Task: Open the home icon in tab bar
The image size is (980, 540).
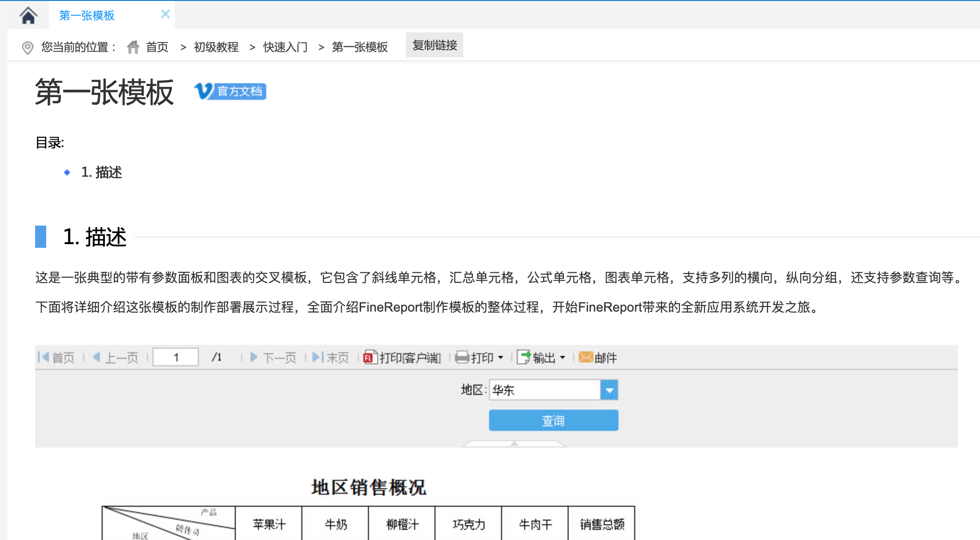Action: 28,15
